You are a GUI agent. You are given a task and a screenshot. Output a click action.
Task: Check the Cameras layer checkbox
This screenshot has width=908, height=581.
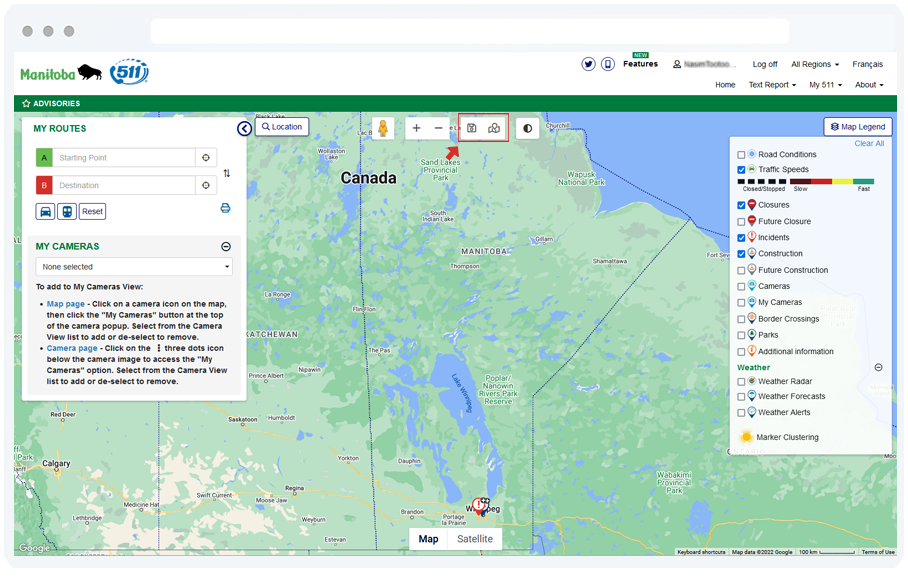pos(741,287)
